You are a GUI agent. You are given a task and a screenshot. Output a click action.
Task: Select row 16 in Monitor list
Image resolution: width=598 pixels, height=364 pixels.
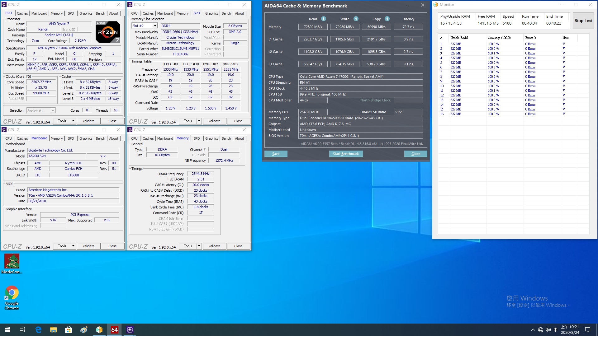[x=514, y=114]
